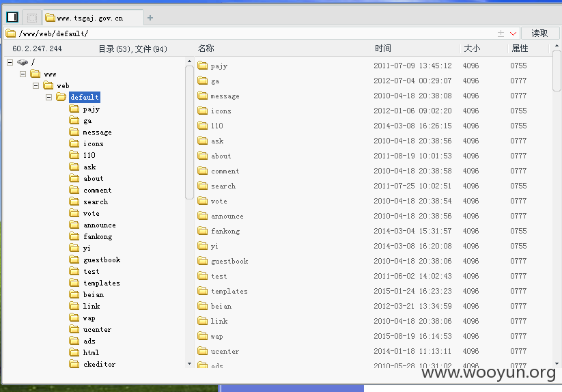Click the beian name in the file list

click(x=221, y=307)
